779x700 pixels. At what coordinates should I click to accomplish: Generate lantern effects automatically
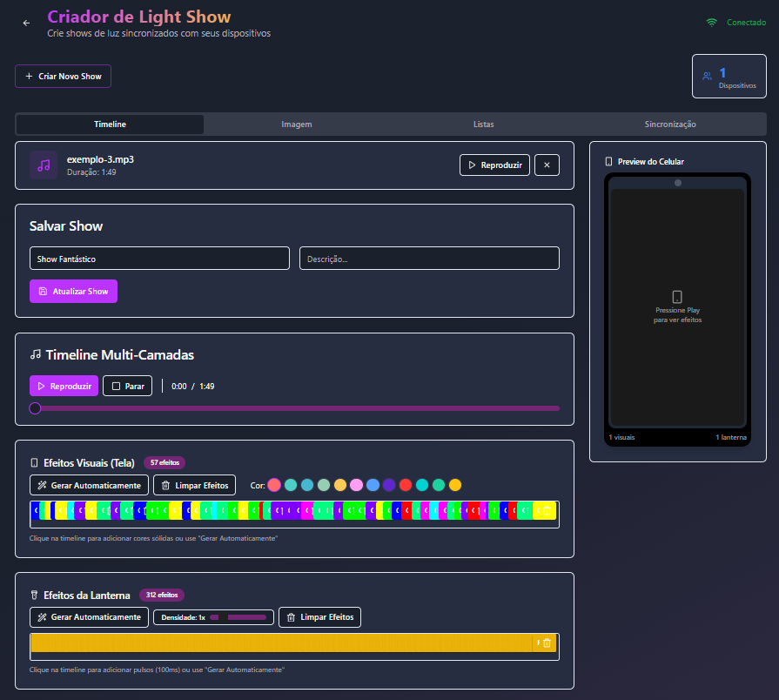[x=90, y=617]
